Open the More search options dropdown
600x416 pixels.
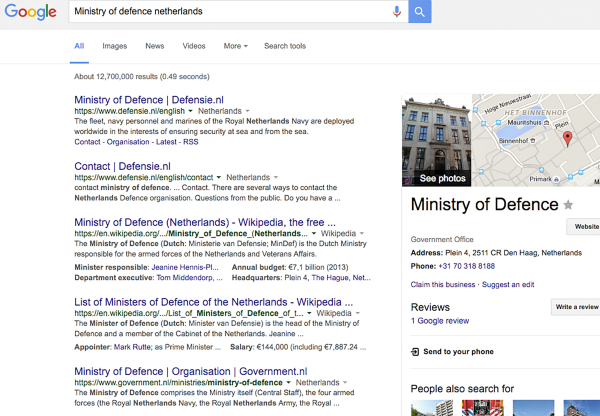[x=236, y=46]
